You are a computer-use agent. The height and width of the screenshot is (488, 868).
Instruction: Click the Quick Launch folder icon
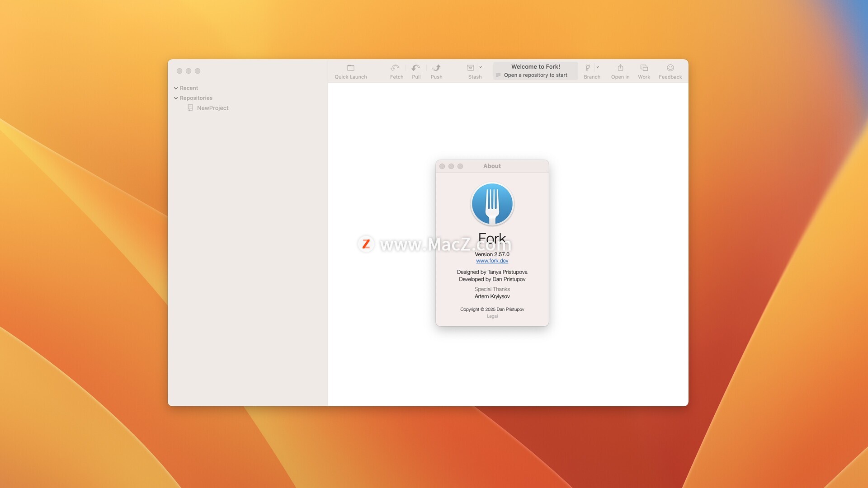click(350, 68)
